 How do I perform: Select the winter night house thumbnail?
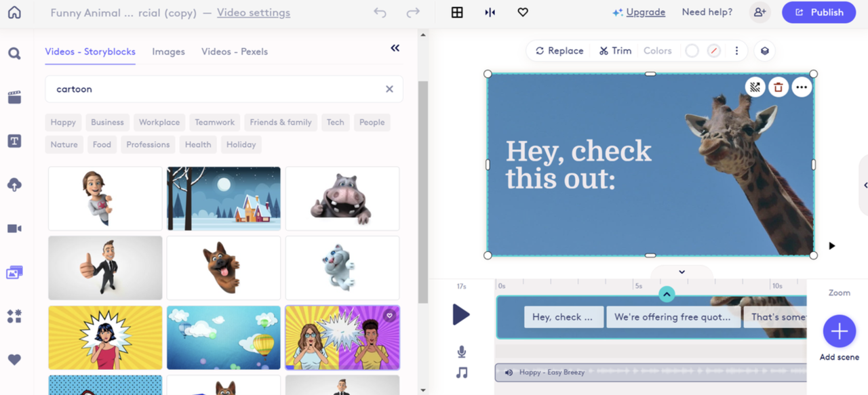pyautogui.click(x=224, y=199)
